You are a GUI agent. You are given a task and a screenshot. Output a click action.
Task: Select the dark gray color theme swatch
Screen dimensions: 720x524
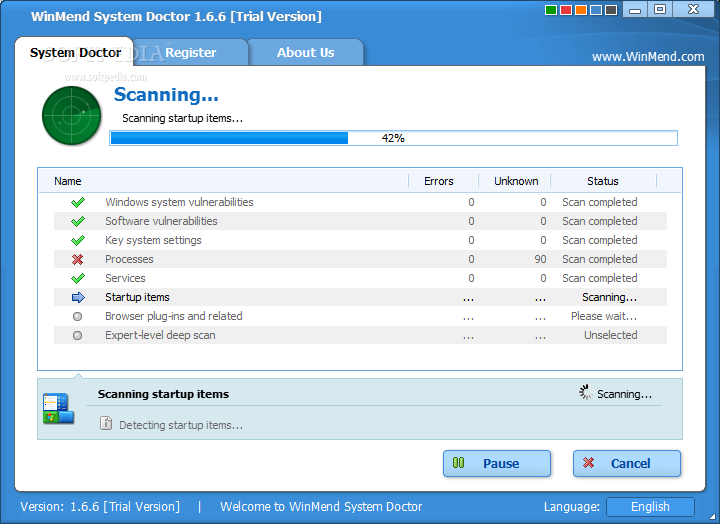[611, 10]
